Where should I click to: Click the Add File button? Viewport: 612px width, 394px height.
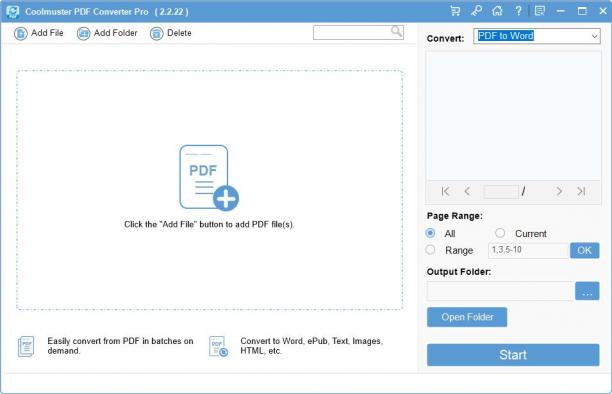click(x=39, y=33)
